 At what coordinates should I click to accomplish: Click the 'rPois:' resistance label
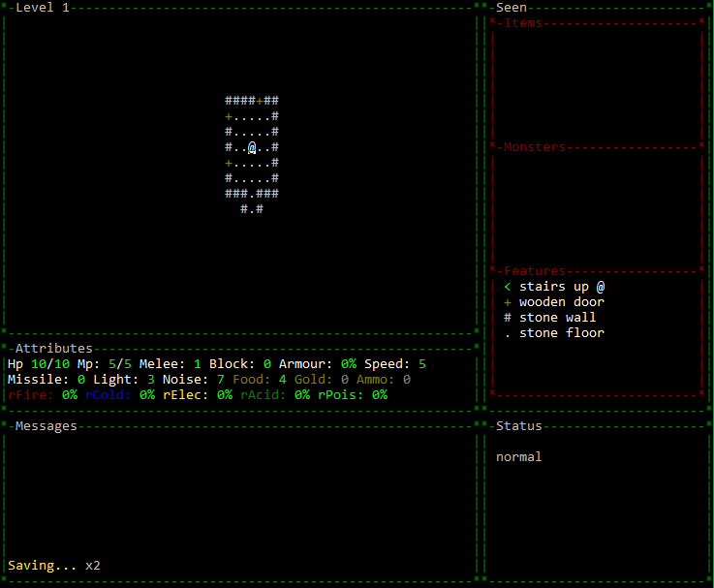340,395
